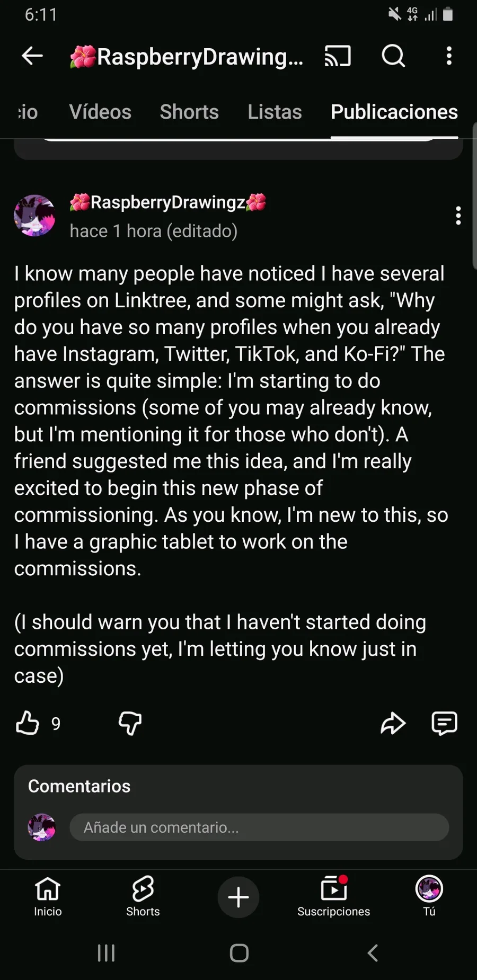Open Suscripciones in bottom navigation
This screenshot has height=980, width=477.
click(x=334, y=896)
